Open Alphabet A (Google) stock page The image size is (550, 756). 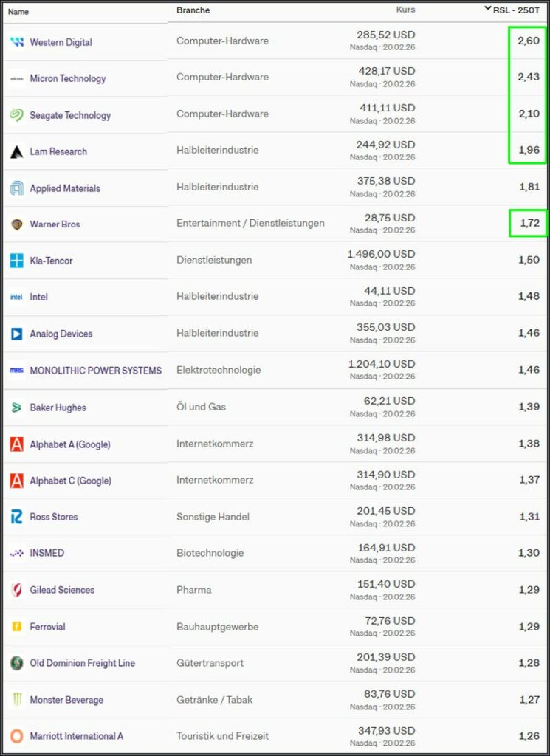[70, 444]
